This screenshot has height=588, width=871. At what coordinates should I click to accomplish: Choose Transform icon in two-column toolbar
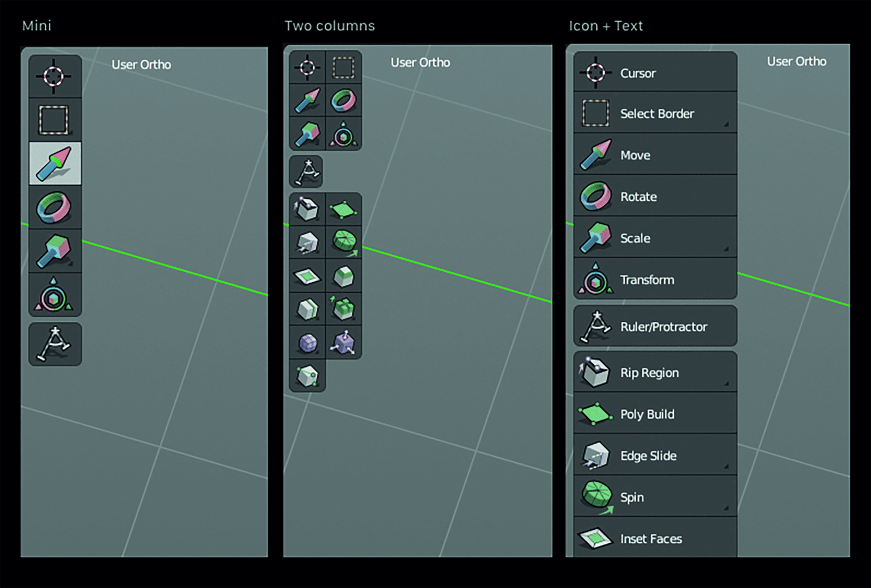point(343,134)
